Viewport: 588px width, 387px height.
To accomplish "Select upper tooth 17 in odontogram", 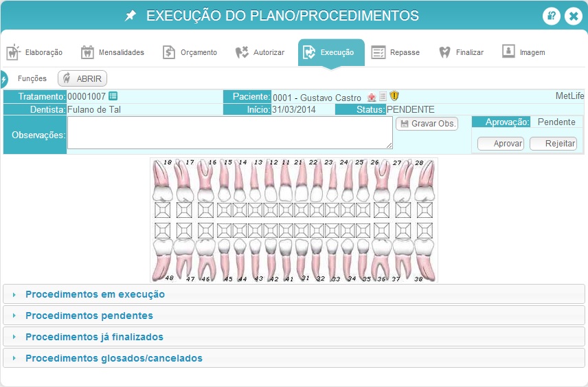I will 184,181.
